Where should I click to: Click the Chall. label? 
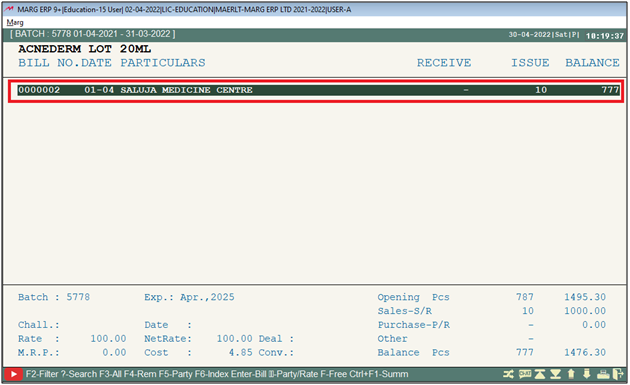point(39,325)
